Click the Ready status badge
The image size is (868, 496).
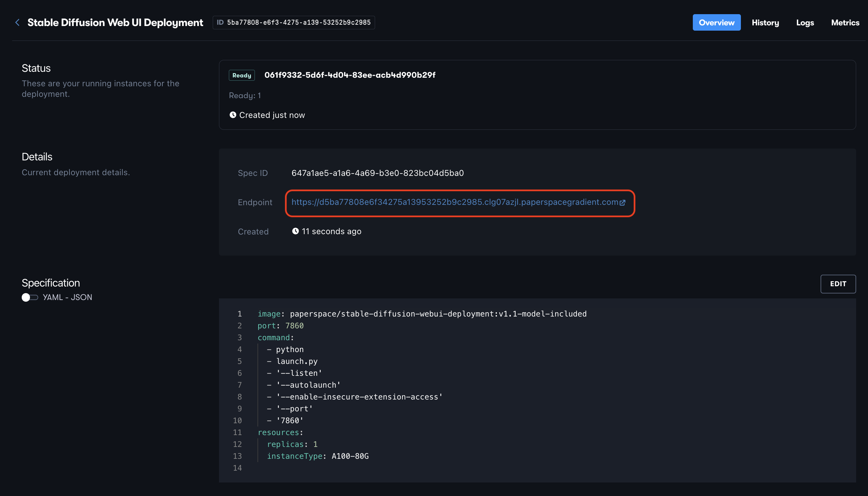click(x=241, y=75)
